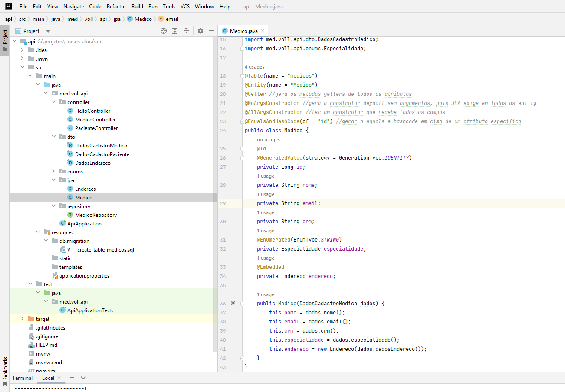This screenshot has height=392, width=565.
Task: Open terminal options dropdown arrow
Action: [x=83, y=378]
